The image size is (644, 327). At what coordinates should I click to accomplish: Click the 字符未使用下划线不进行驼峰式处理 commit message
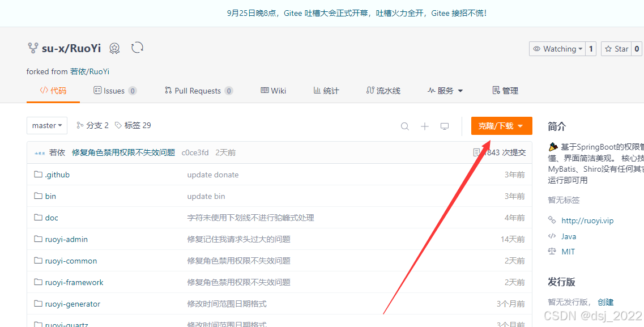click(x=250, y=218)
